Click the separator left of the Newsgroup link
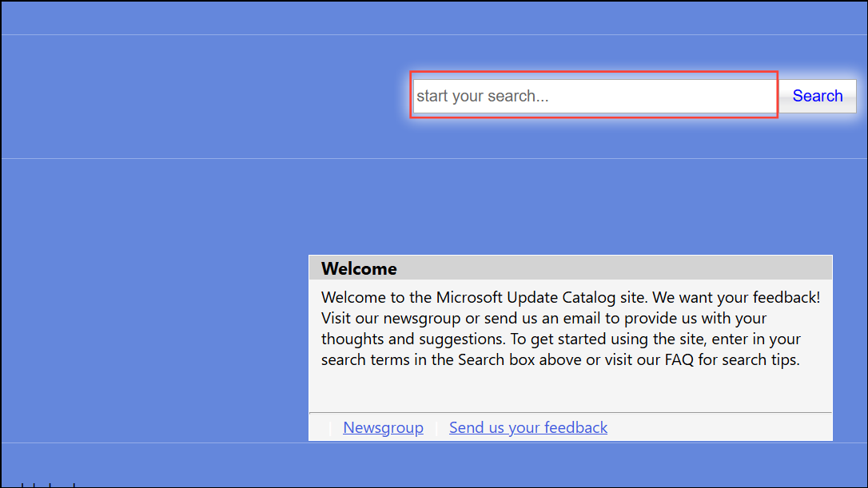Image resolution: width=868 pixels, height=488 pixels. pos(330,428)
